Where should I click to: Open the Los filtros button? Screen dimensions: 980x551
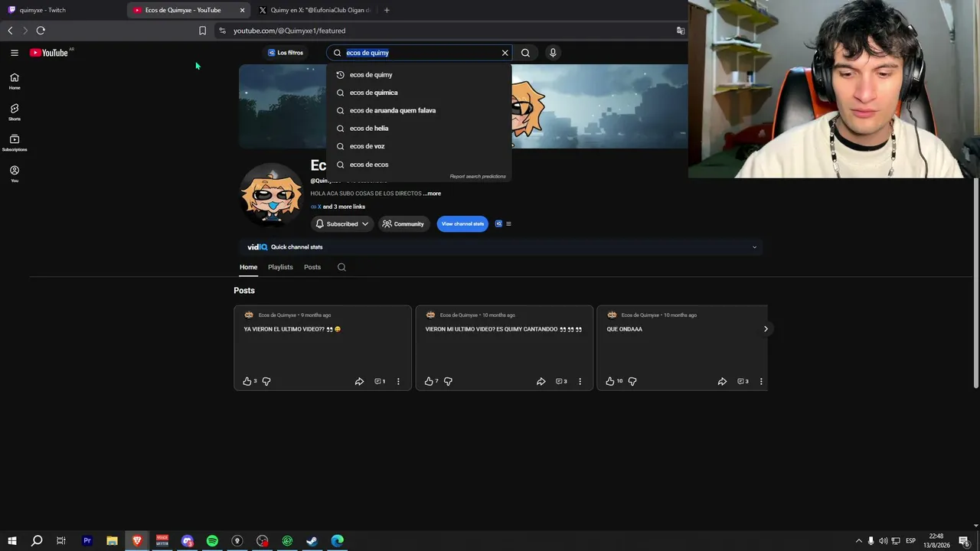point(286,53)
